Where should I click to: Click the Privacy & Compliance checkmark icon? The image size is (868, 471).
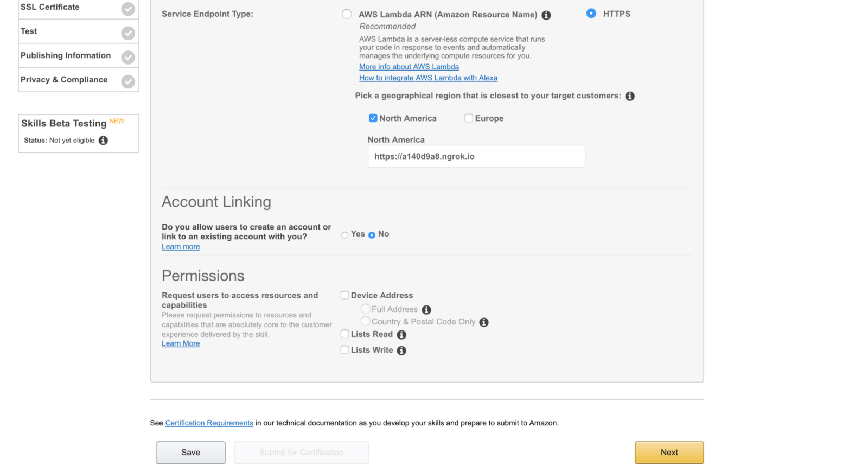128,81
